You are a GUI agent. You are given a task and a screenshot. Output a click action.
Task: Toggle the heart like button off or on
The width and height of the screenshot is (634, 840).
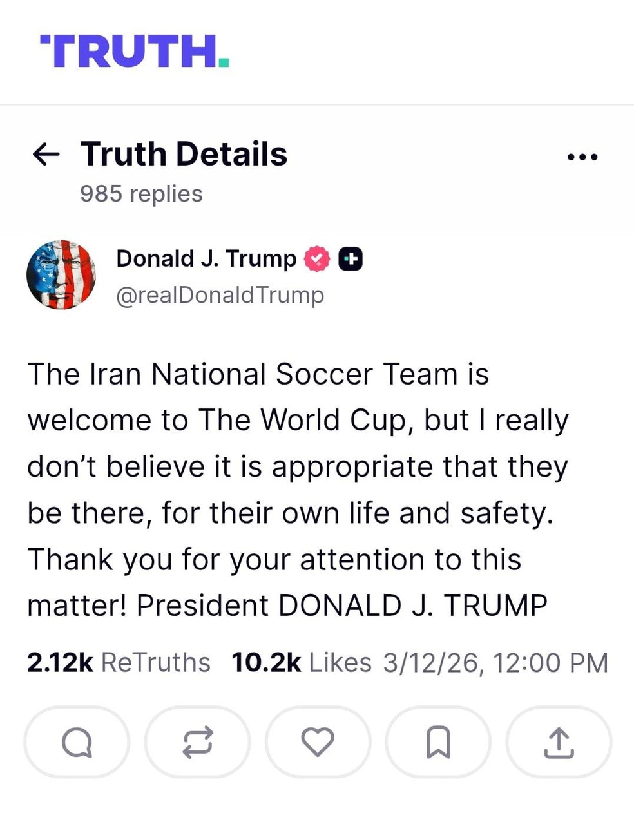pos(318,741)
